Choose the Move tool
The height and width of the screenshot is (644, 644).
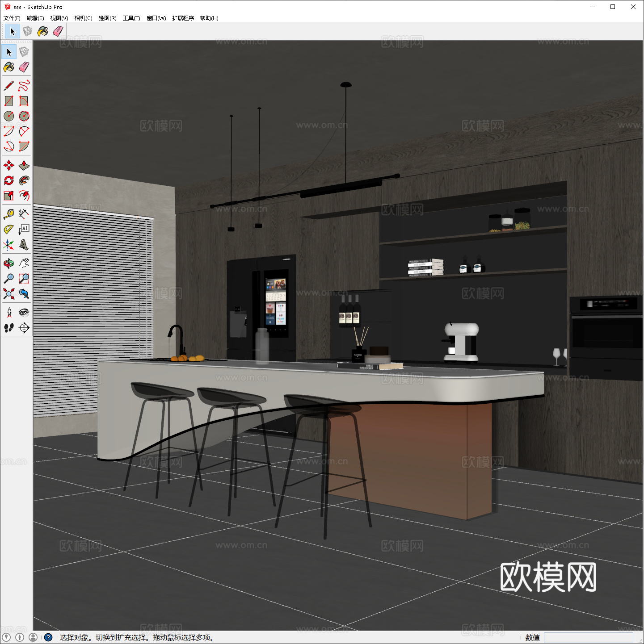point(9,165)
